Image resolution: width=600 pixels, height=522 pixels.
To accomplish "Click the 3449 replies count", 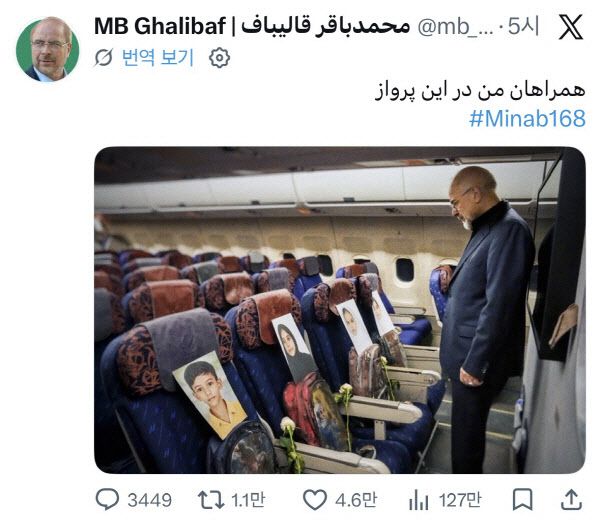I will point(150,500).
